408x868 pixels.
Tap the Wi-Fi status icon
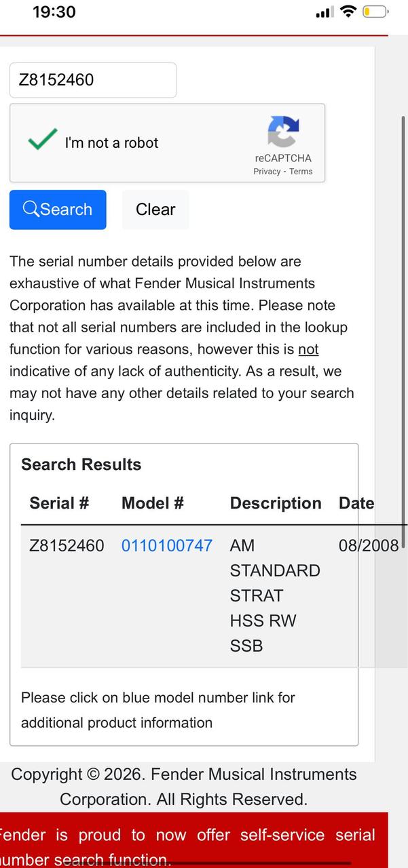[x=348, y=12]
